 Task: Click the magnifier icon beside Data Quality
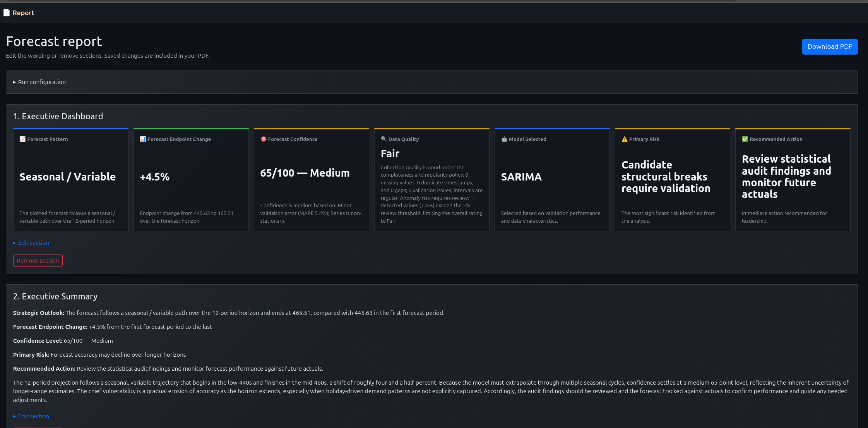(384, 139)
